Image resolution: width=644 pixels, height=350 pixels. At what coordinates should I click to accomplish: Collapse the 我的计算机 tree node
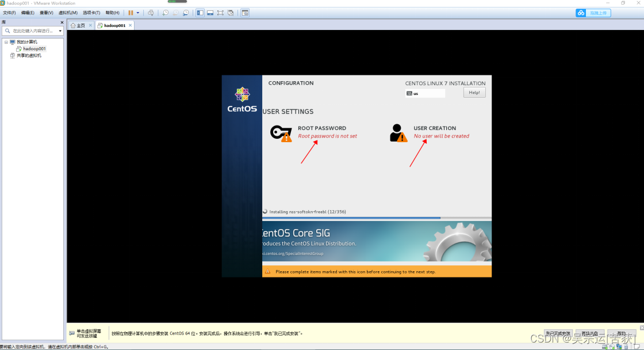coord(6,42)
